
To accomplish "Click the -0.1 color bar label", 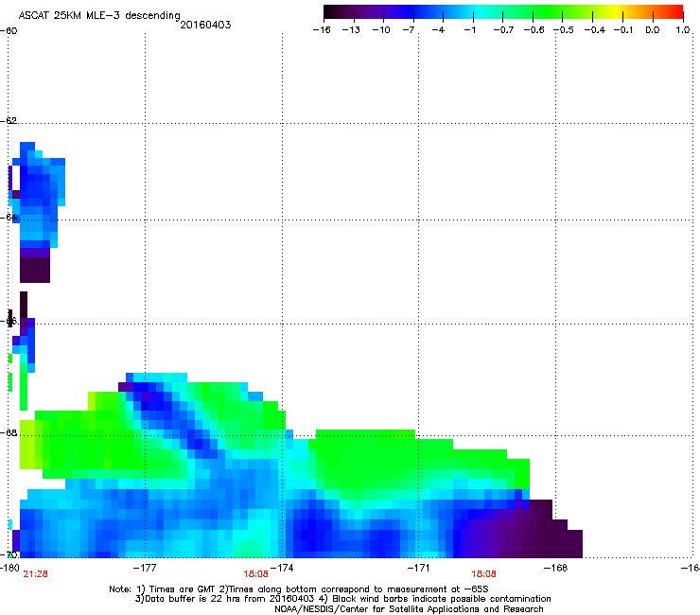I will click(623, 30).
